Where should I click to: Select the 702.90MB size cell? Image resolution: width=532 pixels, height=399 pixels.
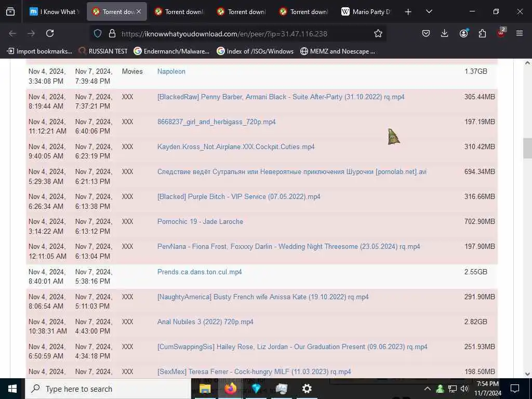(480, 221)
